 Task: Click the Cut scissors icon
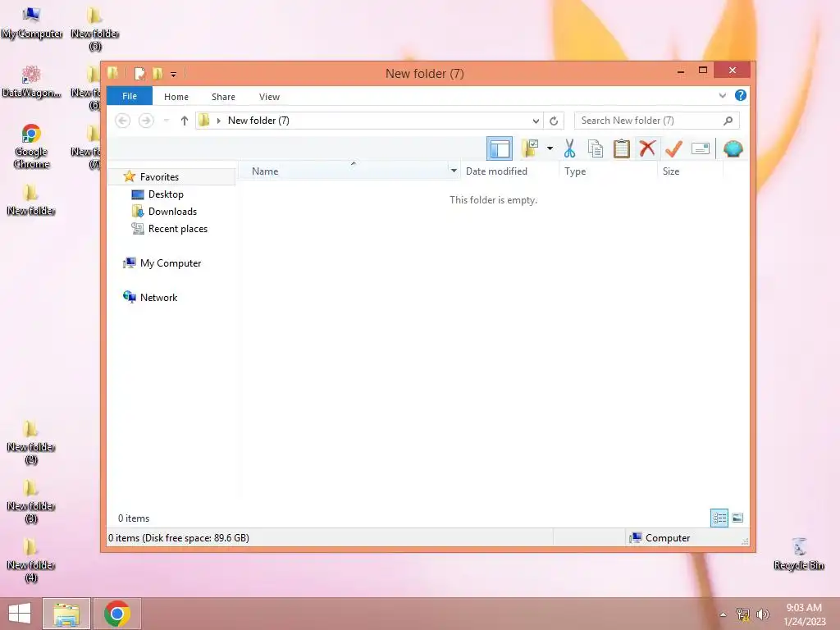569,148
